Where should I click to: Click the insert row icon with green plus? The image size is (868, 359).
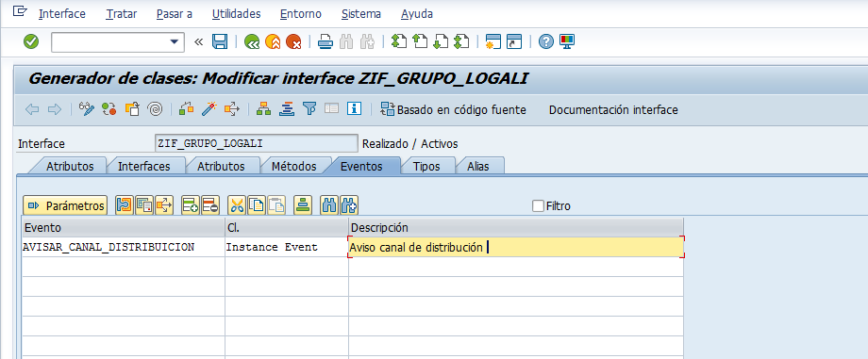coord(191,205)
